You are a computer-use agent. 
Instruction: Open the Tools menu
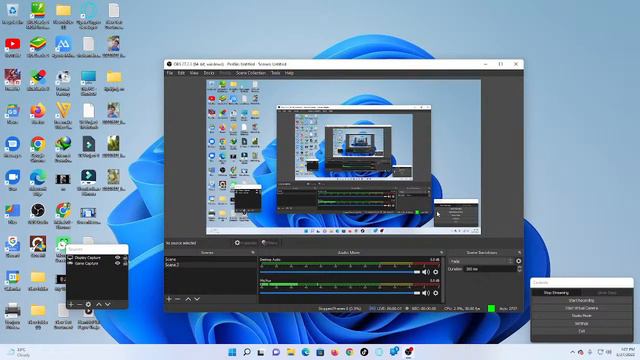(x=276, y=73)
